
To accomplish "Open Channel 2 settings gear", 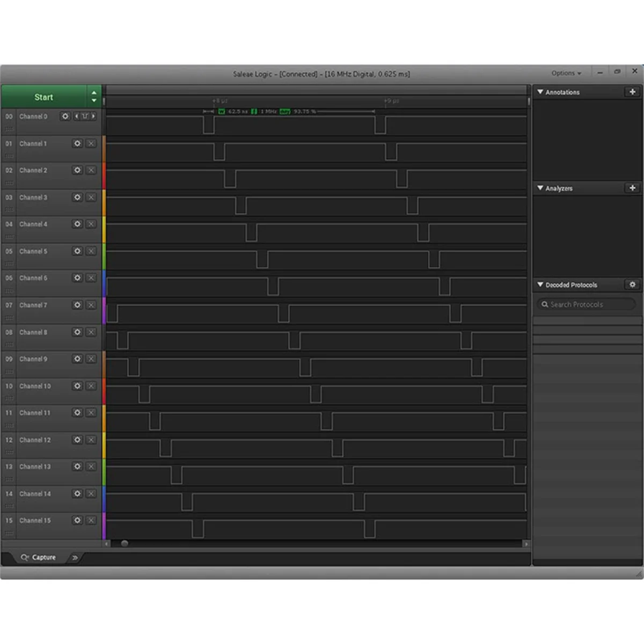I will coord(77,170).
